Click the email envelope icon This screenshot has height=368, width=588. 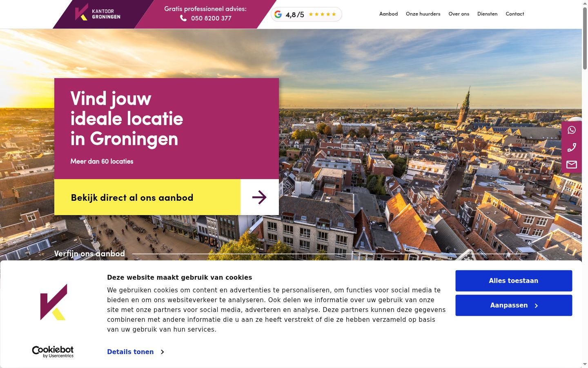pyautogui.click(x=572, y=164)
